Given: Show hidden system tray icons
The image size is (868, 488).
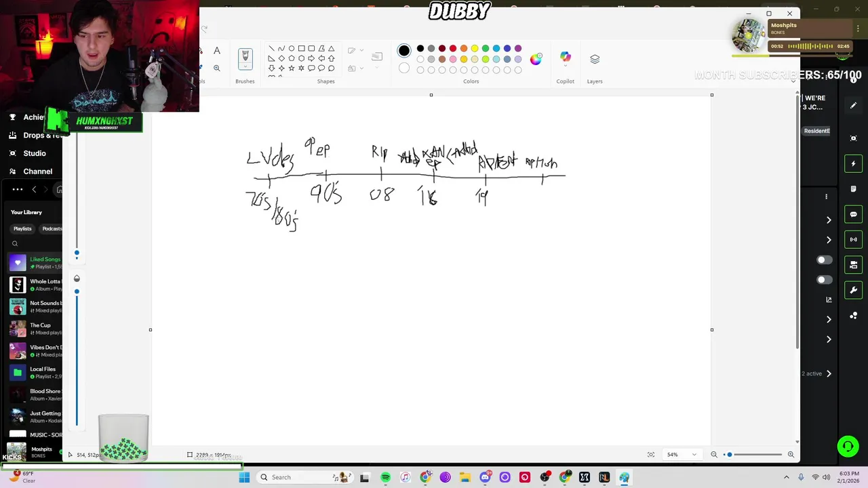Looking at the screenshot, I should click(786, 477).
